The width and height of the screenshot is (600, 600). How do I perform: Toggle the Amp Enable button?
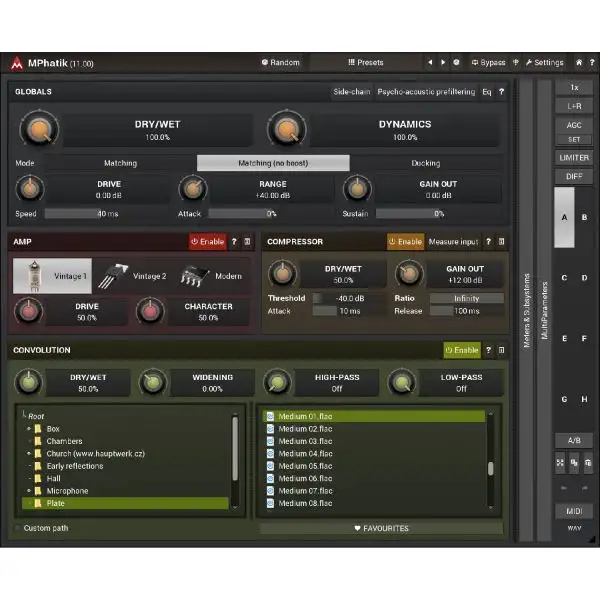click(208, 241)
